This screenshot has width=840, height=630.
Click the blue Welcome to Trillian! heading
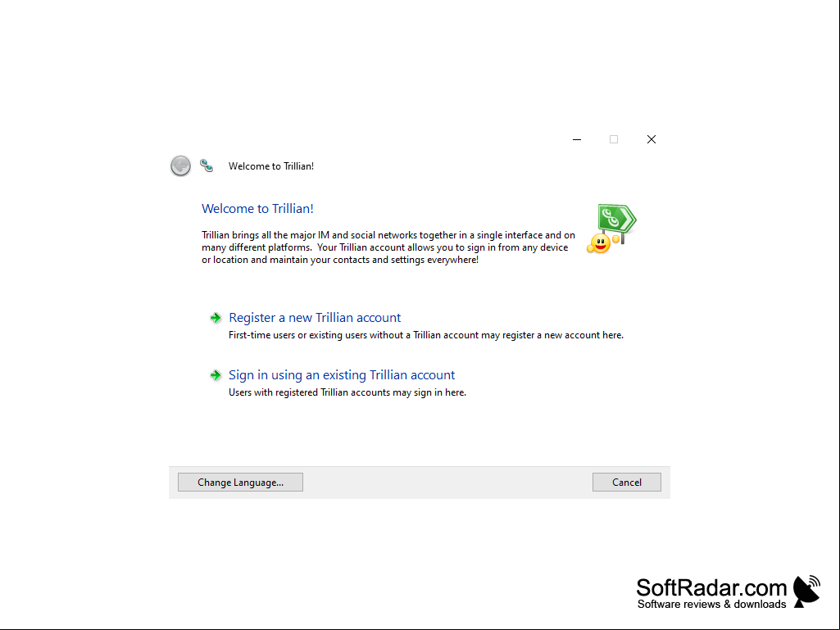point(257,208)
